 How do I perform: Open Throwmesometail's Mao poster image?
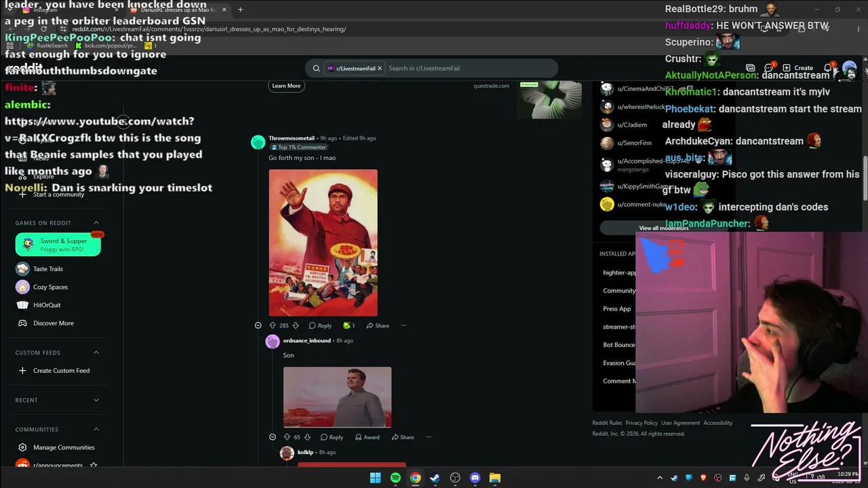(x=323, y=243)
